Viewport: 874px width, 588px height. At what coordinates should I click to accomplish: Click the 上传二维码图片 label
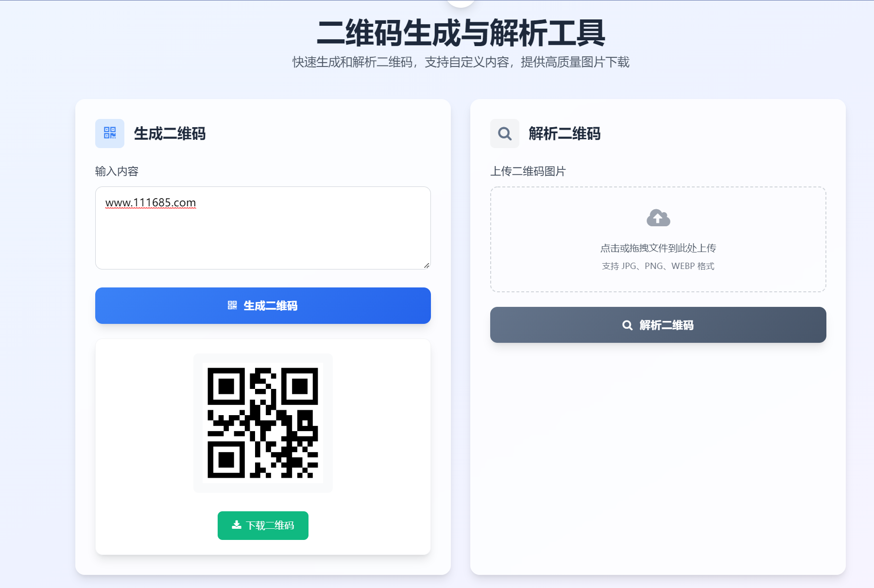point(528,171)
